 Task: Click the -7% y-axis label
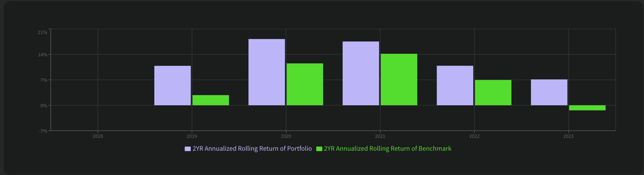pos(43,131)
